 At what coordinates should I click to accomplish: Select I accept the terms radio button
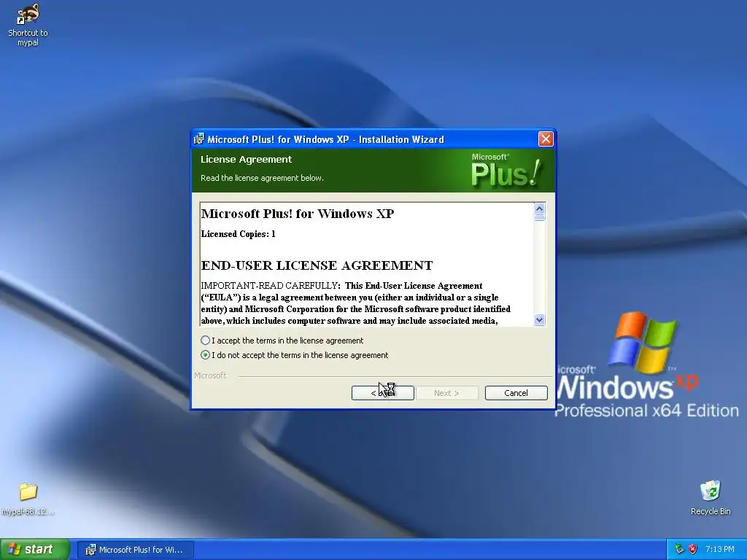coord(205,341)
